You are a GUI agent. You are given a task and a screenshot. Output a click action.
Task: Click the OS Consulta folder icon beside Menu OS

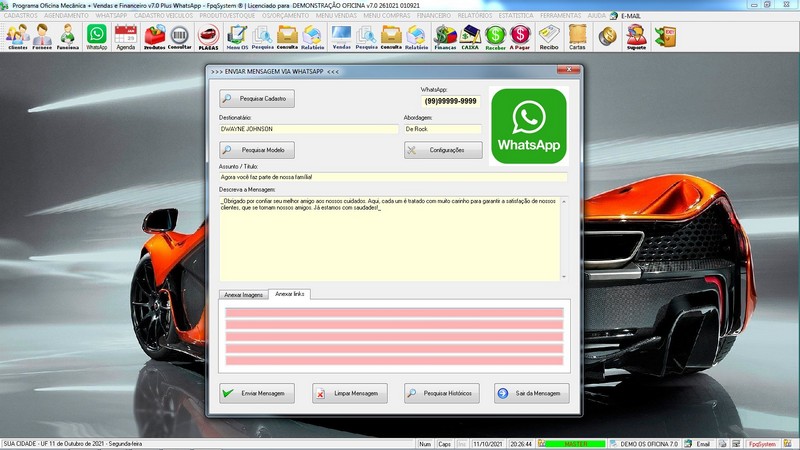tap(287, 37)
